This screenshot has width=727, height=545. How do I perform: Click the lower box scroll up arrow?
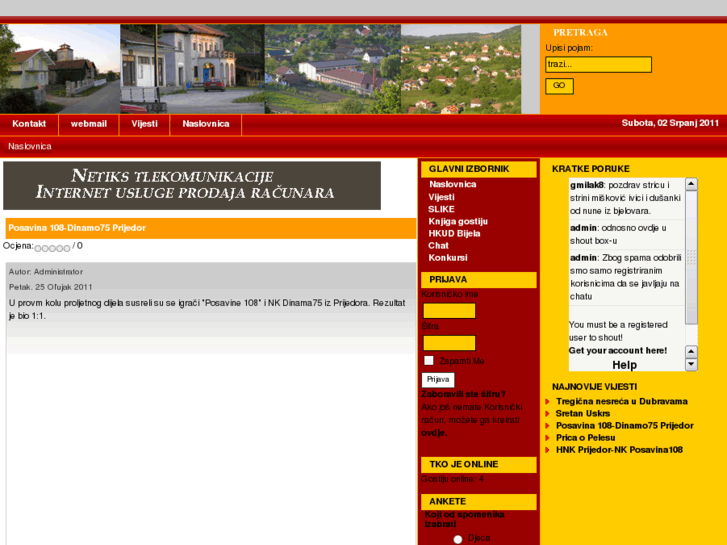click(x=691, y=351)
